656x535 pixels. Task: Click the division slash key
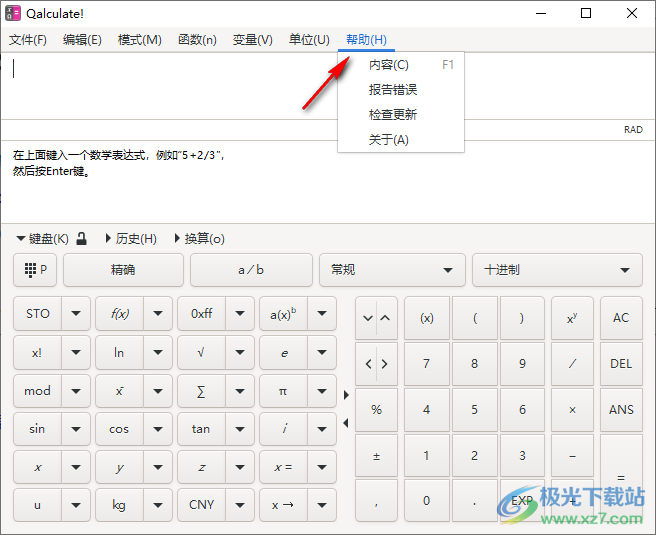pos(572,364)
